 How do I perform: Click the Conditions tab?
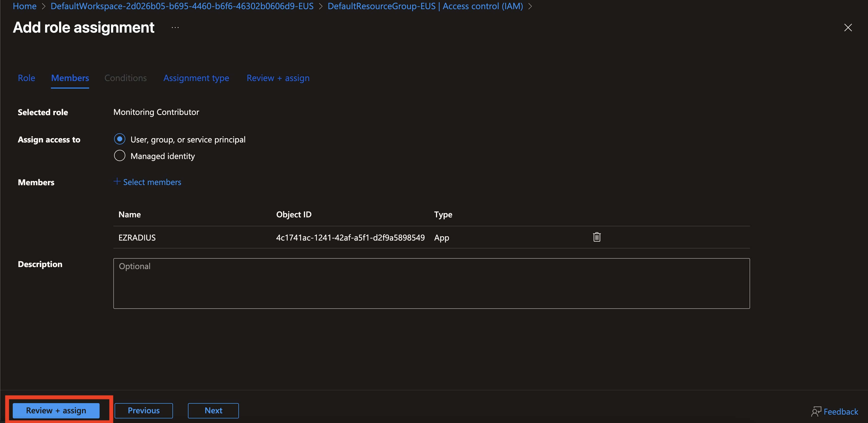(125, 78)
